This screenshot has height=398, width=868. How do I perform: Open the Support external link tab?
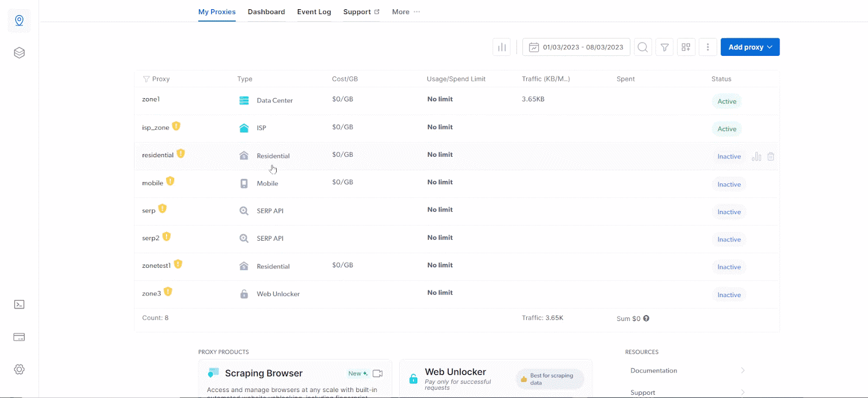click(361, 12)
